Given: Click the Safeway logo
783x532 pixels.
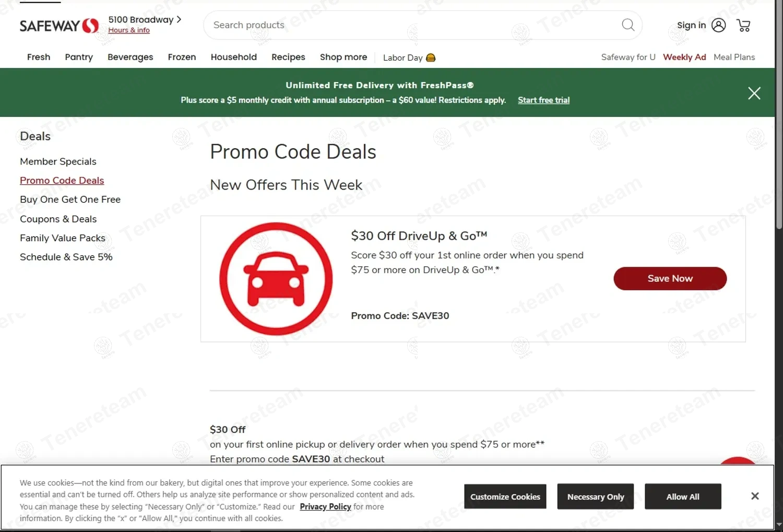Looking at the screenshot, I should 59,26.
